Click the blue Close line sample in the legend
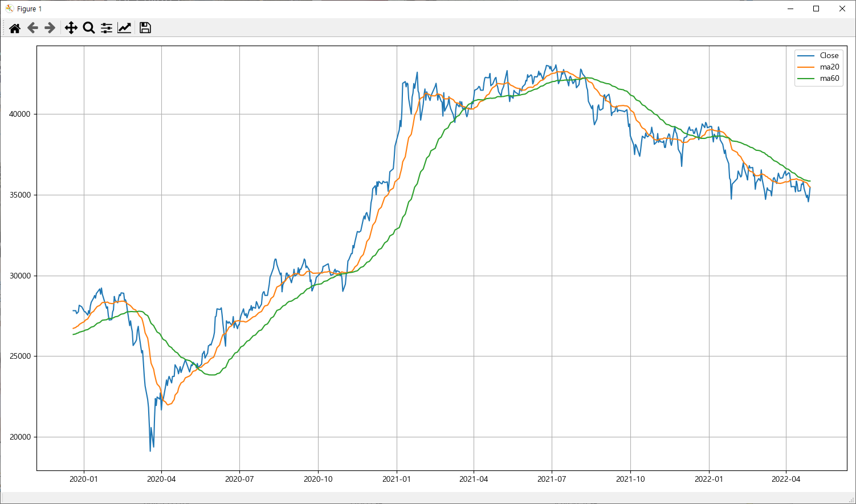The height and width of the screenshot is (504, 856). (806, 56)
